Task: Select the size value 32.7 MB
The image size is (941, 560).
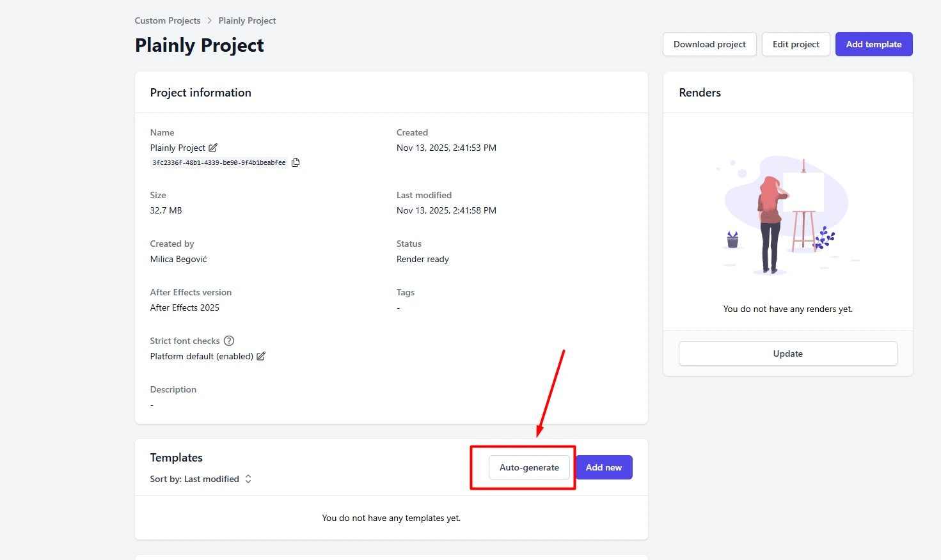Action: click(166, 210)
